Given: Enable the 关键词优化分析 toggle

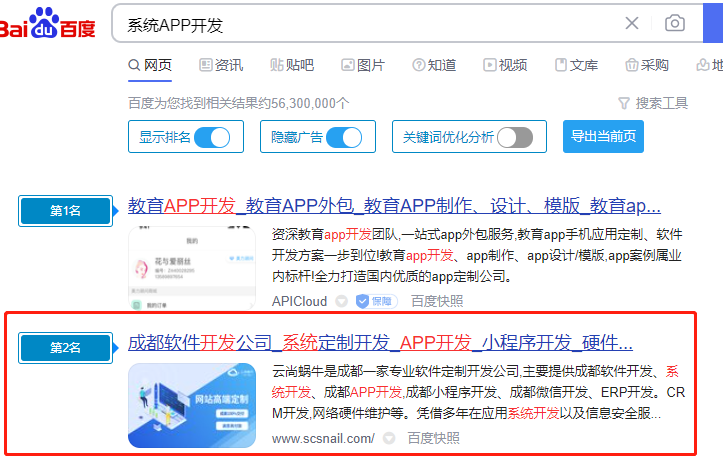Looking at the screenshot, I should [x=514, y=137].
